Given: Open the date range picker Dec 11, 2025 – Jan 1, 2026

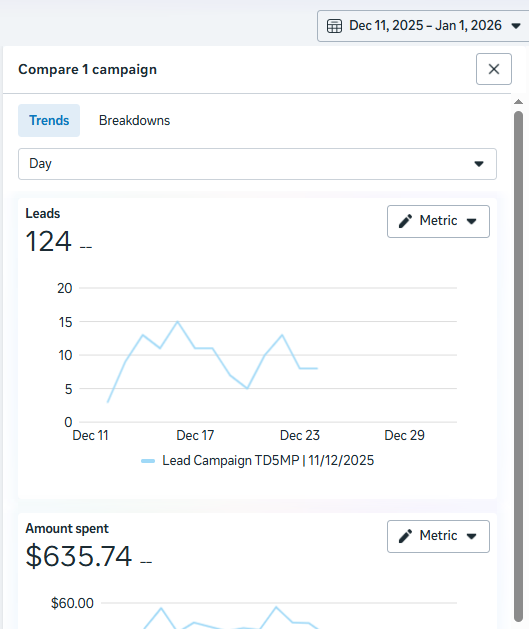Looking at the screenshot, I should pyautogui.click(x=423, y=26).
